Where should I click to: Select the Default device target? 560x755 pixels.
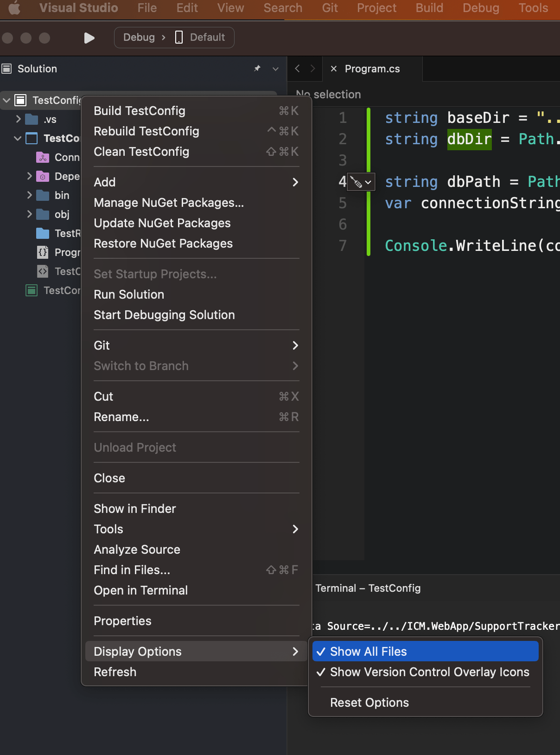click(x=200, y=38)
